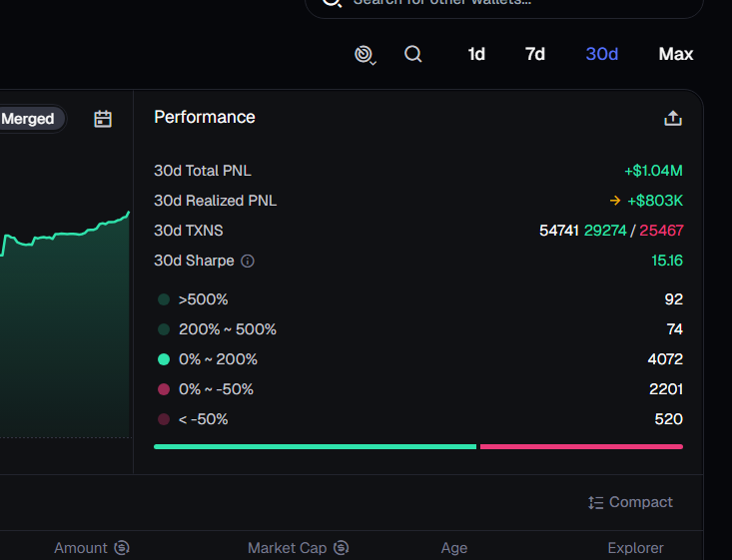
Task: Click the +$803K realized PNL value
Action: pyautogui.click(x=655, y=201)
